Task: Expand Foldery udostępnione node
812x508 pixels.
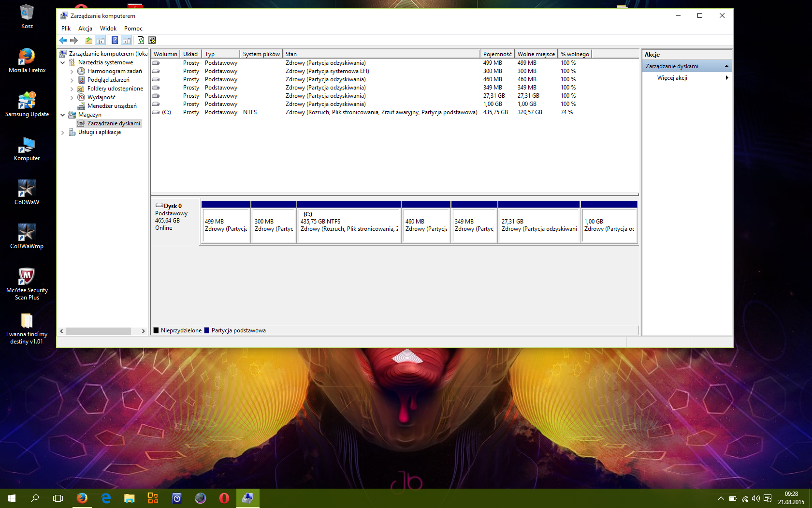Action: click(72, 89)
